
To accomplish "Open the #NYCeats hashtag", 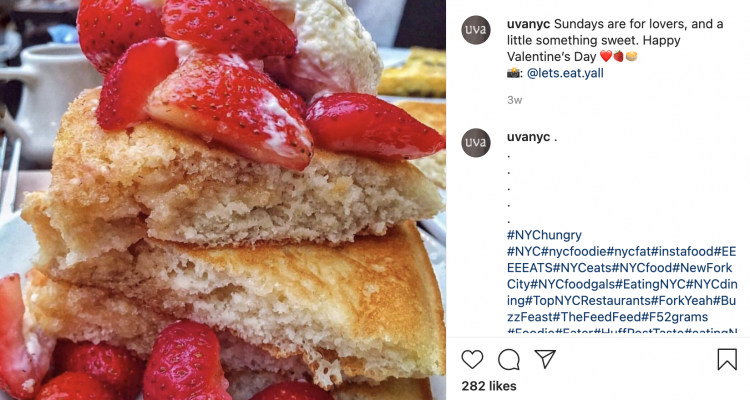I will [583, 268].
